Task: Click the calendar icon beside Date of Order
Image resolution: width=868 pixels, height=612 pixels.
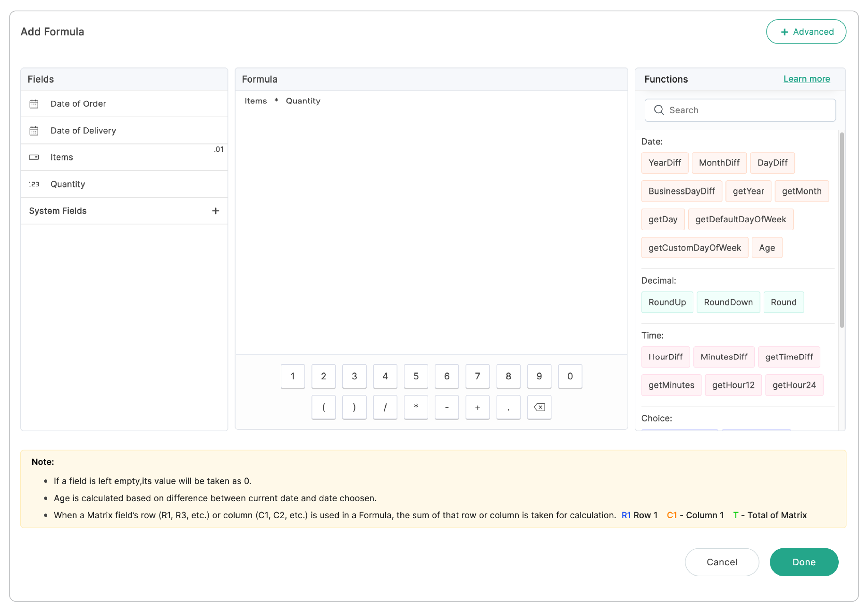Action: [x=34, y=104]
